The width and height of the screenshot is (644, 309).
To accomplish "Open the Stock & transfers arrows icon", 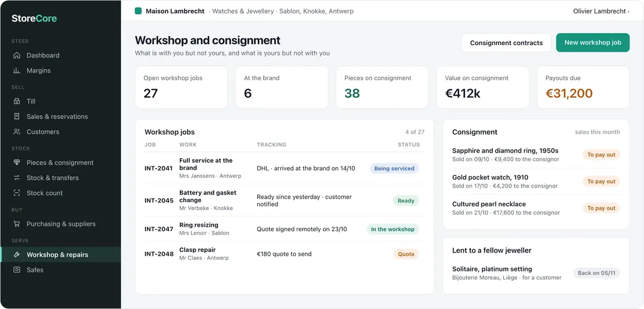I will 17,178.
